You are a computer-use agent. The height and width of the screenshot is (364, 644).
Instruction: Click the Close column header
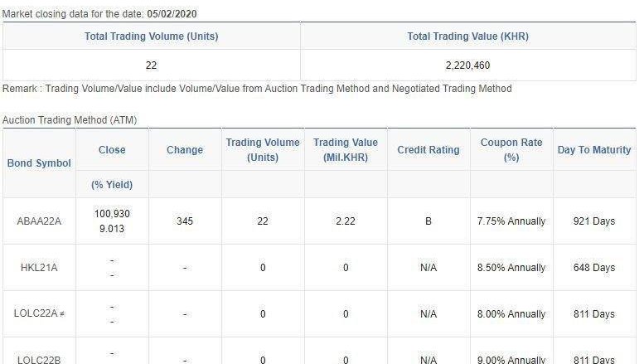coord(112,150)
